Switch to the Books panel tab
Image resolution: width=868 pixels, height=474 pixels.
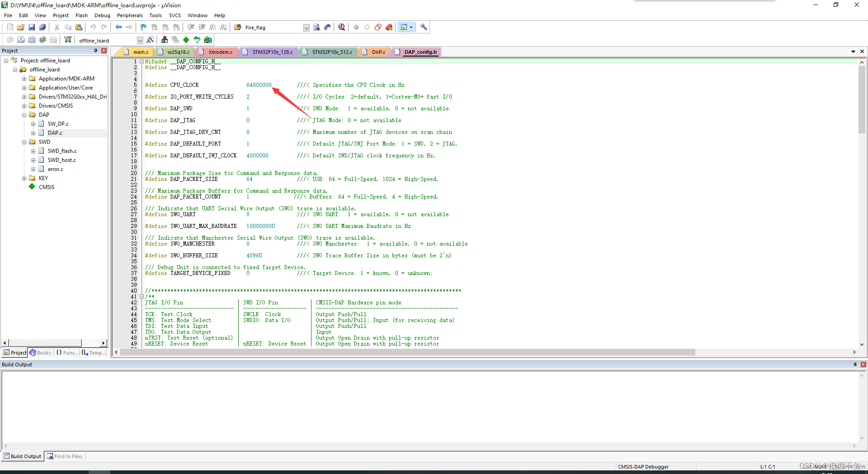40,353
